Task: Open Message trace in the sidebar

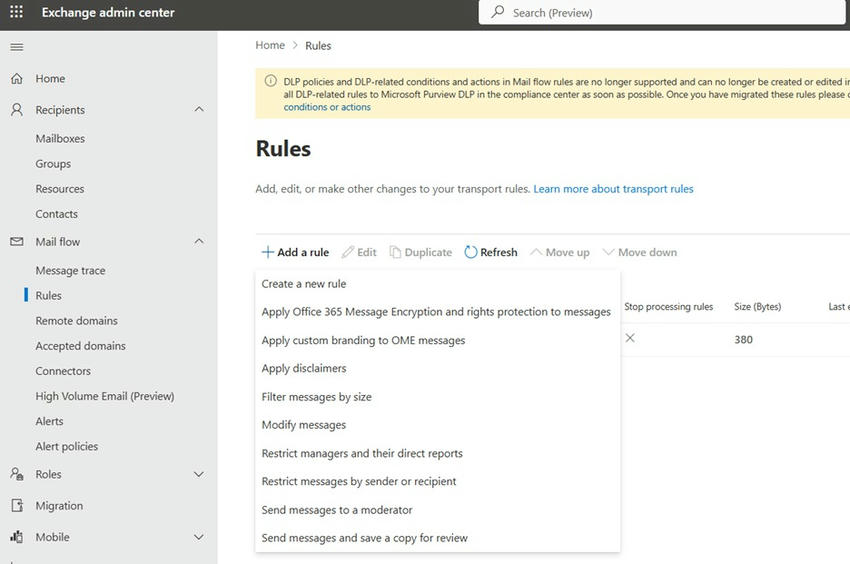Action: 70,271
